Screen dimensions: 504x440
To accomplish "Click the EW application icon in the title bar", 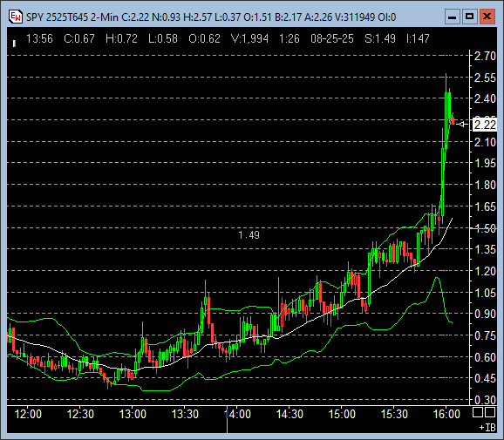I will pos(15,17).
